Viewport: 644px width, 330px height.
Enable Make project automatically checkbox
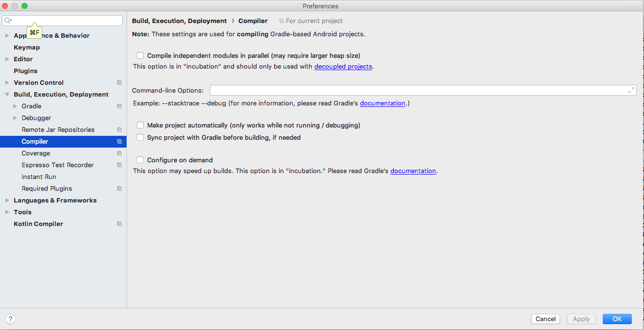[140, 126]
